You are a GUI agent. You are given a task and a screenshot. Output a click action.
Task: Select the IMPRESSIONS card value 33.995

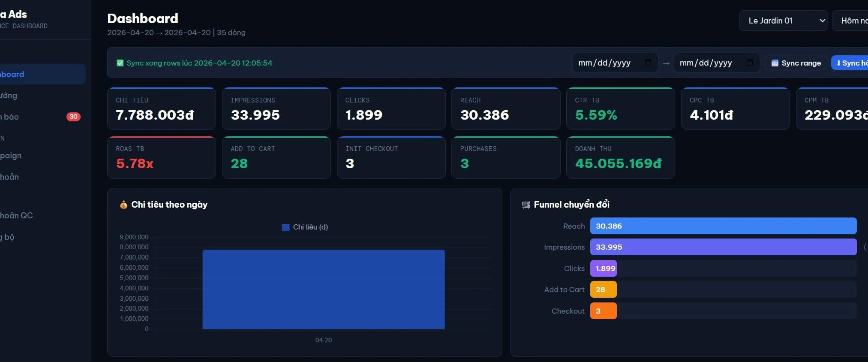click(255, 115)
